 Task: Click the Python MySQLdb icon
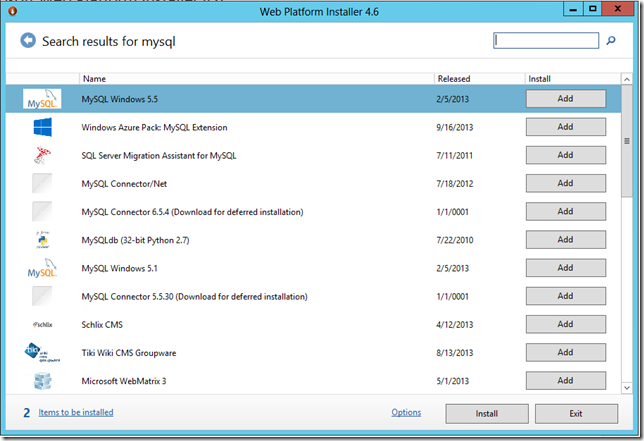coord(42,240)
